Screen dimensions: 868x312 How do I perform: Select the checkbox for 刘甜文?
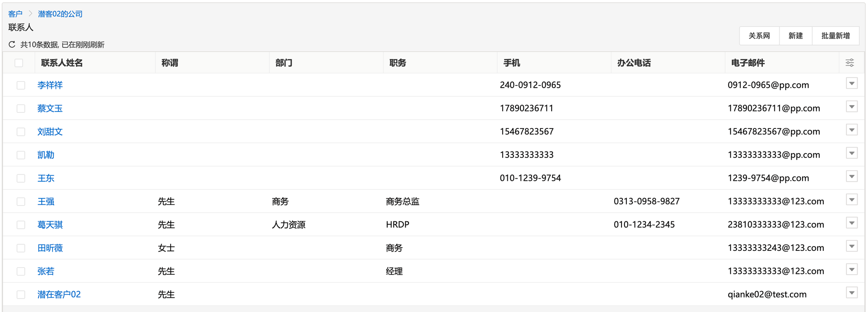pyautogui.click(x=21, y=132)
